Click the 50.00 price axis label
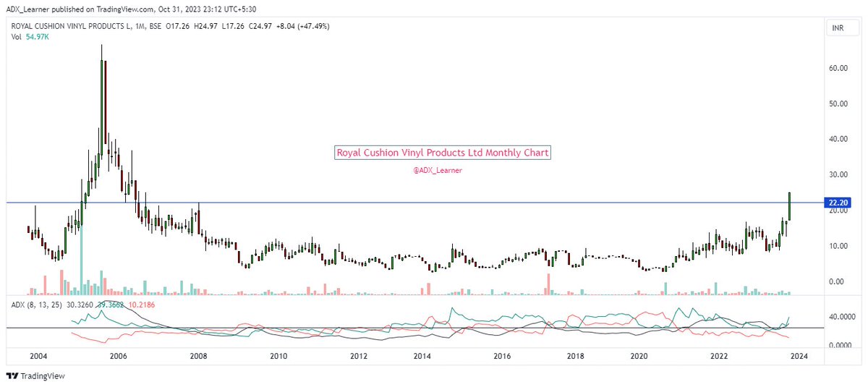The image size is (868, 387). coord(838,103)
